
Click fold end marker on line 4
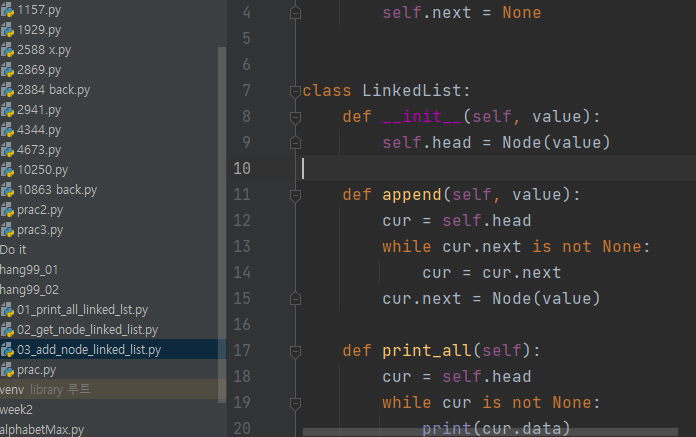tap(295, 13)
